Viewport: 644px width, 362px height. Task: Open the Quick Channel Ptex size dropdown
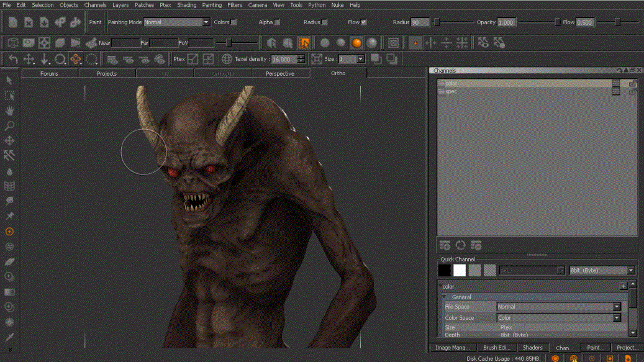[532, 271]
